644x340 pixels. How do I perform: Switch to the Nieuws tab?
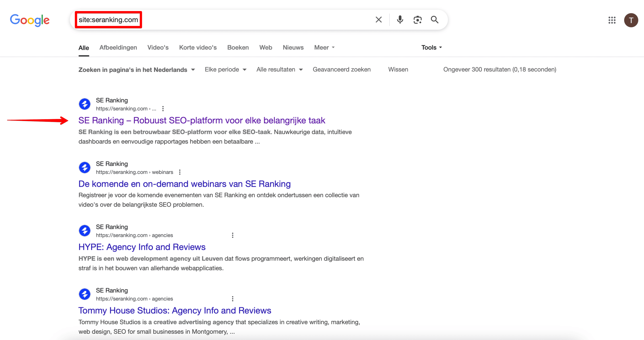click(x=293, y=47)
